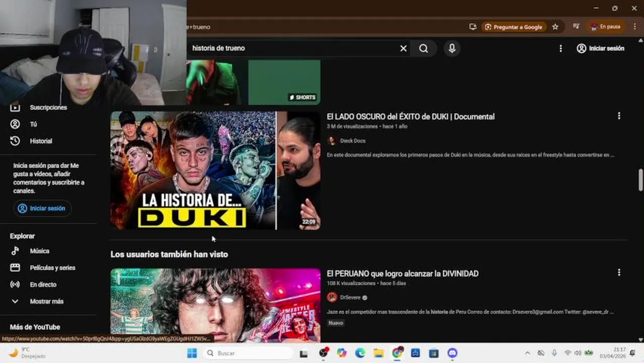The width and height of the screenshot is (644, 363).
Task: Click Iniciar sesión in the top bar
Action: [601, 48]
